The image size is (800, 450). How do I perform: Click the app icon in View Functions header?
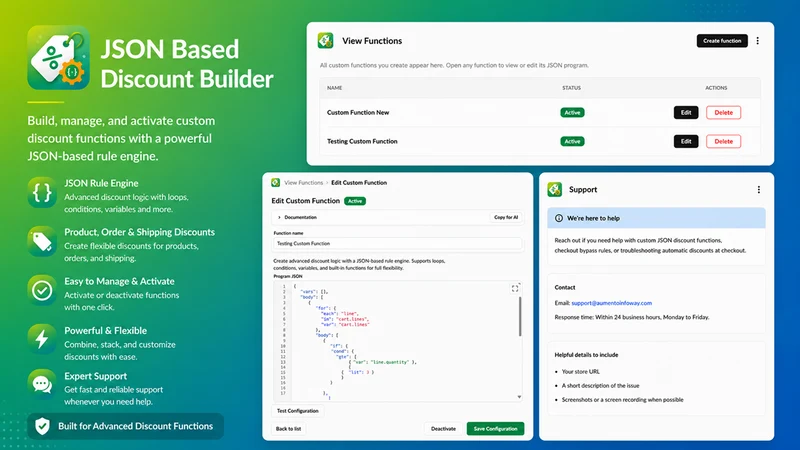click(x=326, y=40)
